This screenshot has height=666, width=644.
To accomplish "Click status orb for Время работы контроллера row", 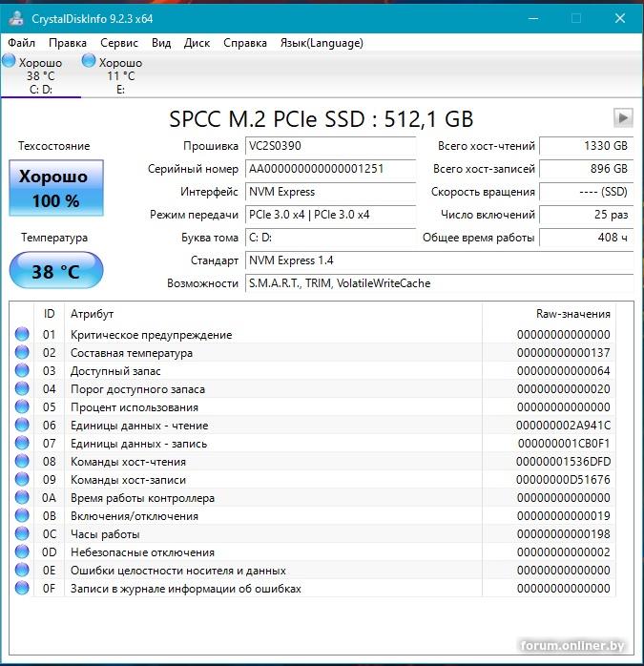I will pos(22,497).
